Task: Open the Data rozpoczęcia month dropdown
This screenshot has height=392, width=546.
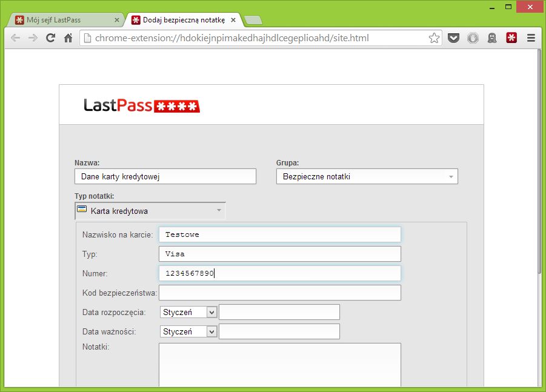Action: (188, 312)
